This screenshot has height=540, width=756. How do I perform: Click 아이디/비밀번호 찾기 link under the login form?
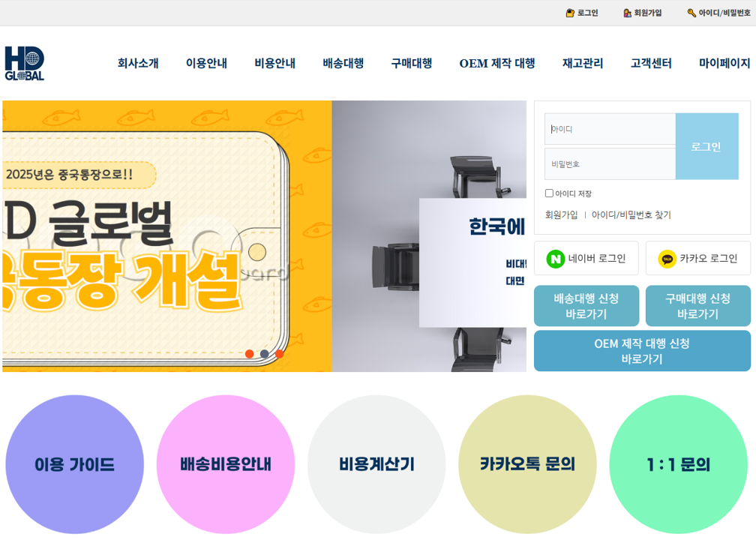(x=631, y=214)
